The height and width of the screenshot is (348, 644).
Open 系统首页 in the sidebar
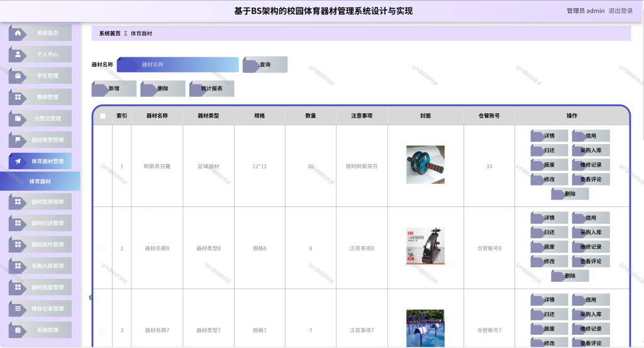(40, 33)
